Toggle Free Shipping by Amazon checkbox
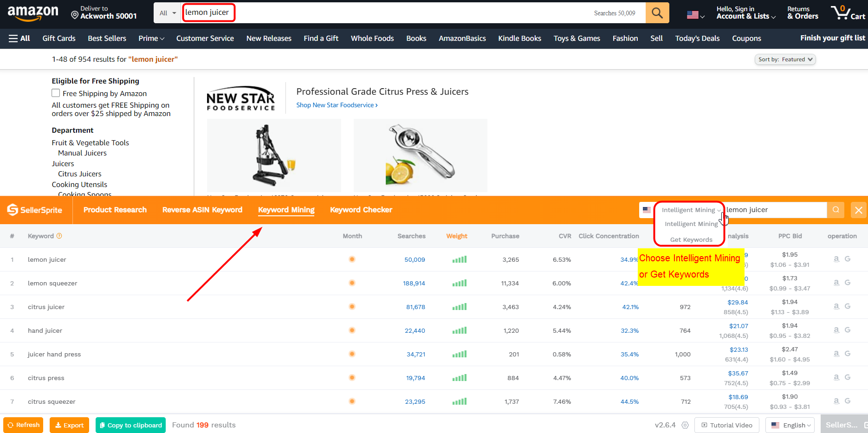 coord(56,93)
